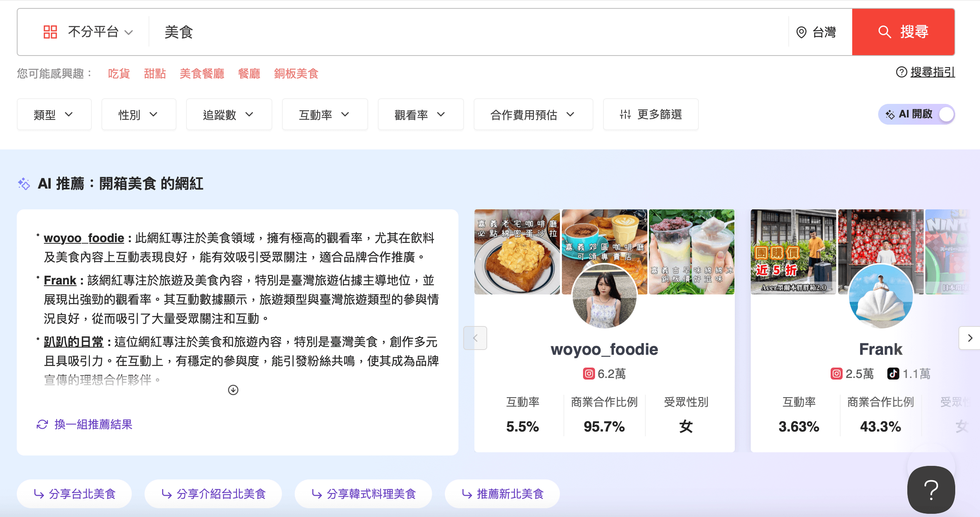
Task: Click Frank's TikTok follower count 1.1萬
Action: pos(917,374)
